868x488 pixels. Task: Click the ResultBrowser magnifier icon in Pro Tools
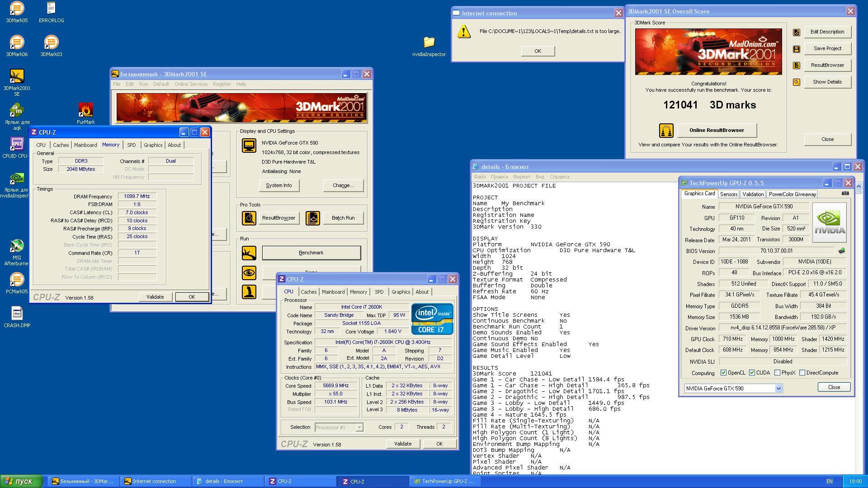(x=249, y=218)
